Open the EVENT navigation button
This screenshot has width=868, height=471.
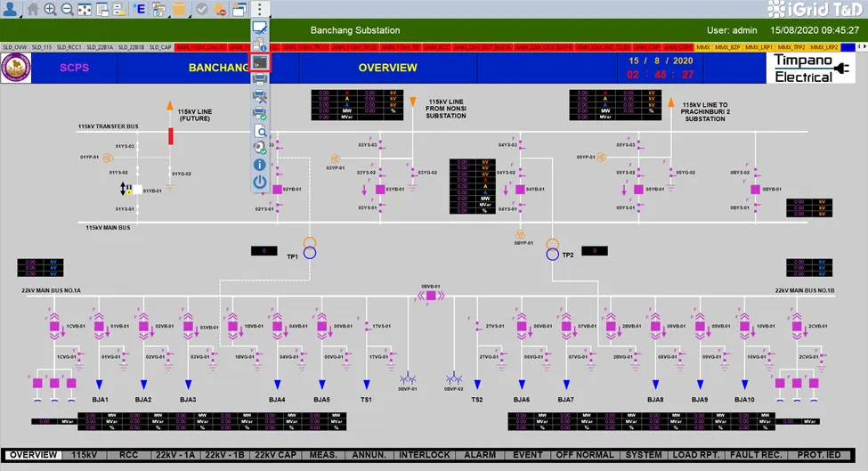pyautogui.click(x=528, y=455)
